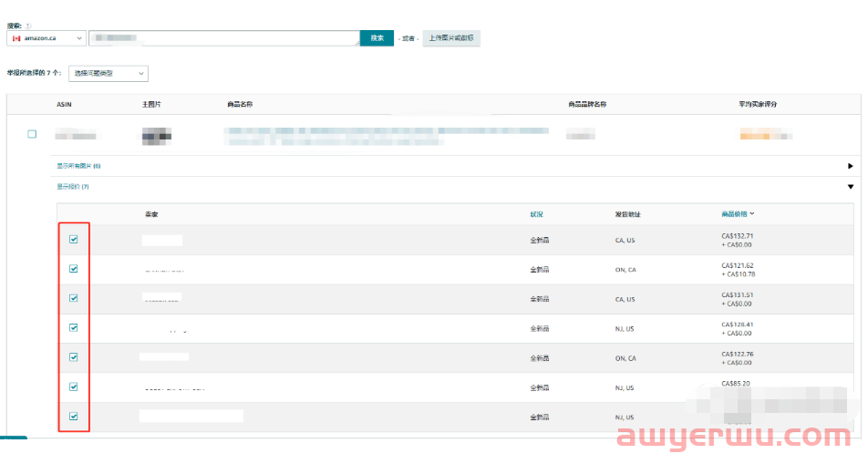Click the 商品名称 column header
Viewport: 868px width, 464px height.
240,104
